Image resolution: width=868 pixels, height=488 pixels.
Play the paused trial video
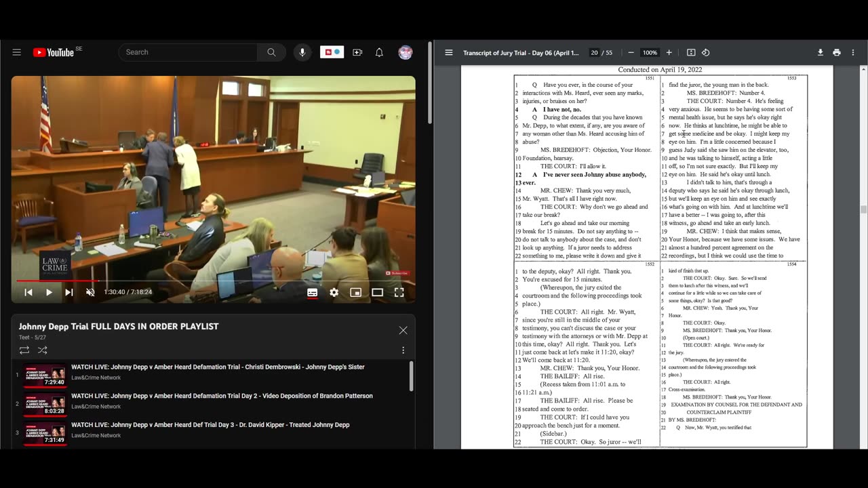click(49, 292)
